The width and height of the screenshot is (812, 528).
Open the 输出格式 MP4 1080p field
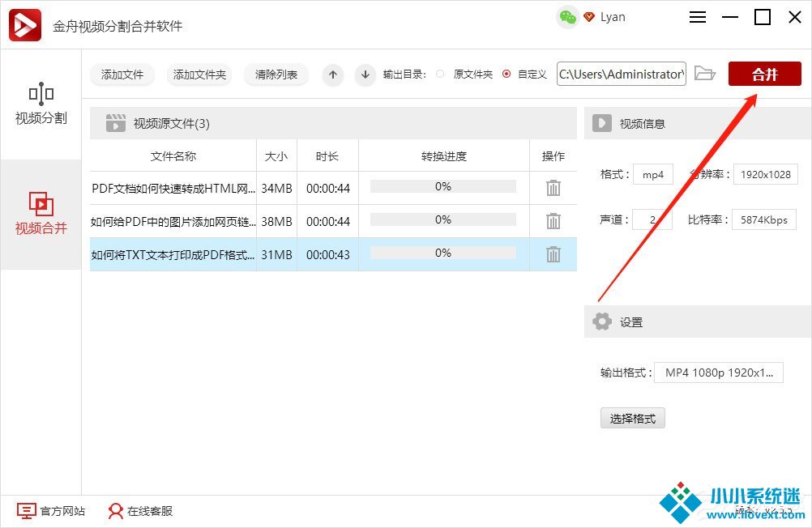coord(718,373)
